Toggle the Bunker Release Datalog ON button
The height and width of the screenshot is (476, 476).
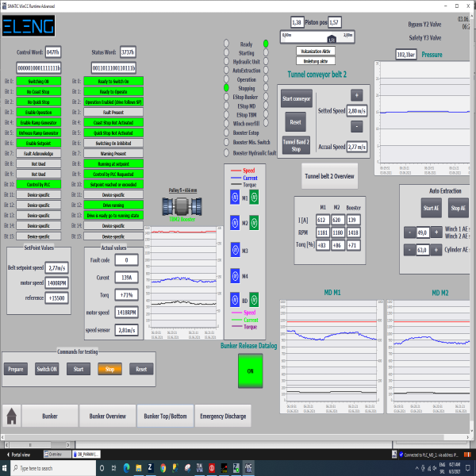coord(251,370)
